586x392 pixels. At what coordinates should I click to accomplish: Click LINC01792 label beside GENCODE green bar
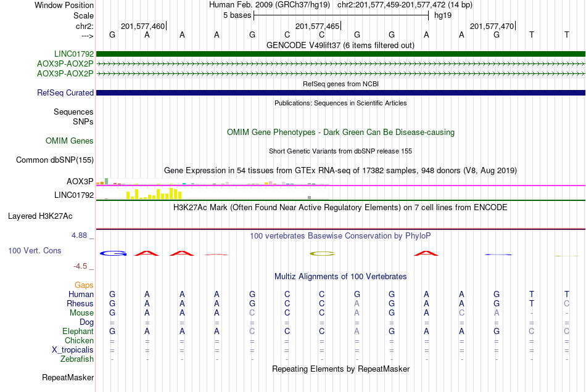(74, 54)
